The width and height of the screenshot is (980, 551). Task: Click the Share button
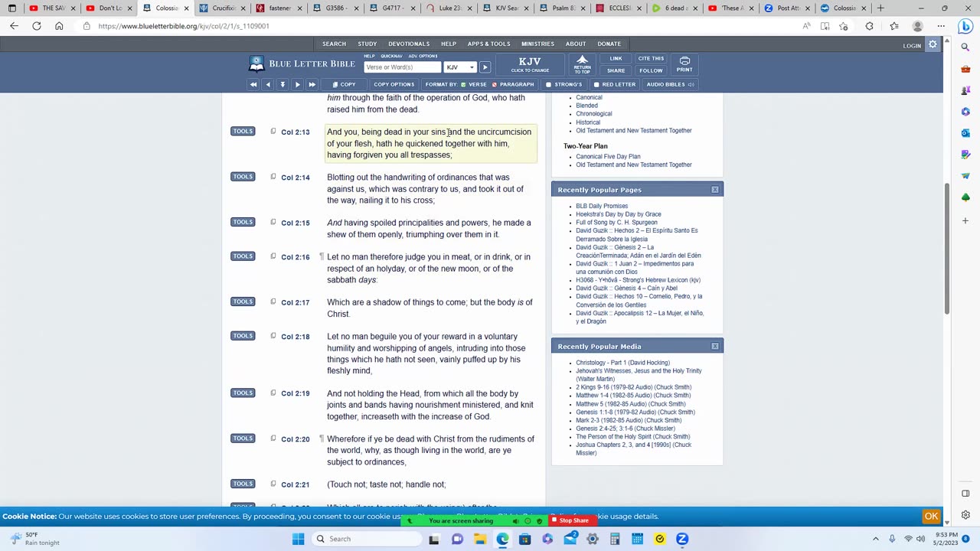[x=616, y=70]
